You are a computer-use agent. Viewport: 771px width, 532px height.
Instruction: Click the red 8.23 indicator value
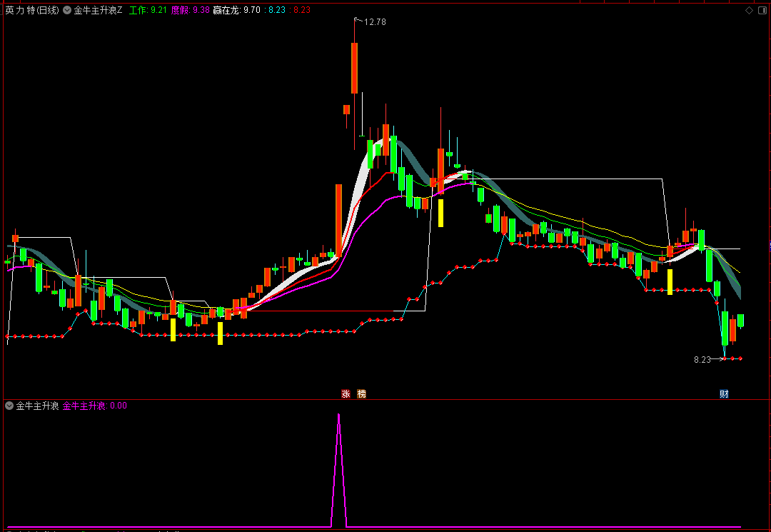click(x=300, y=10)
